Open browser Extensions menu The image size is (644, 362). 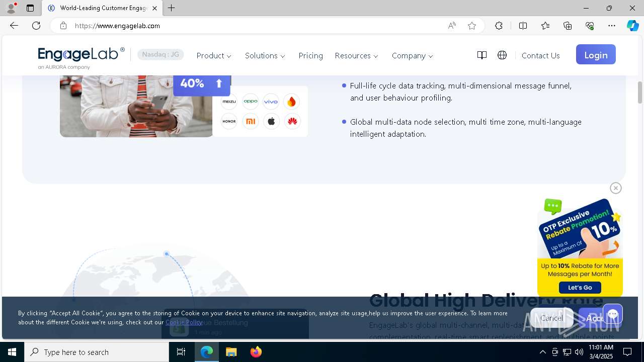point(499,26)
